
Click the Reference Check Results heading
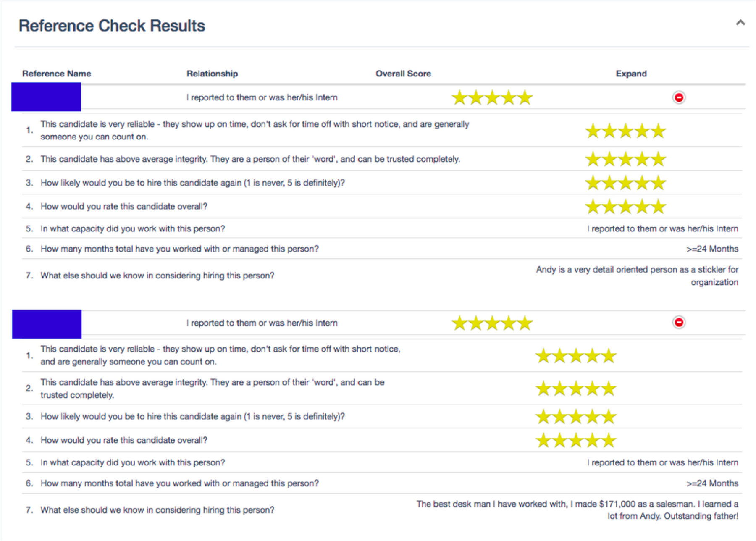point(112,26)
